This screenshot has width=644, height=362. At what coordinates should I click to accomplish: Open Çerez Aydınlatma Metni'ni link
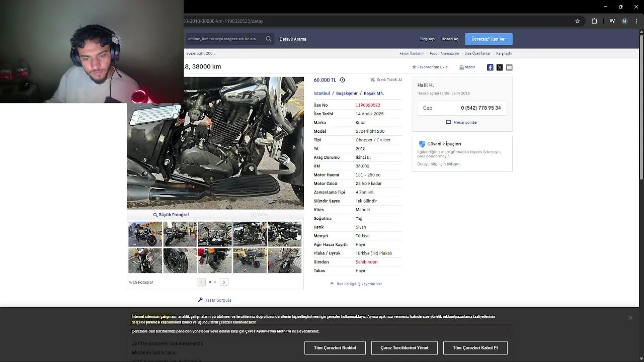[x=268, y=331]
